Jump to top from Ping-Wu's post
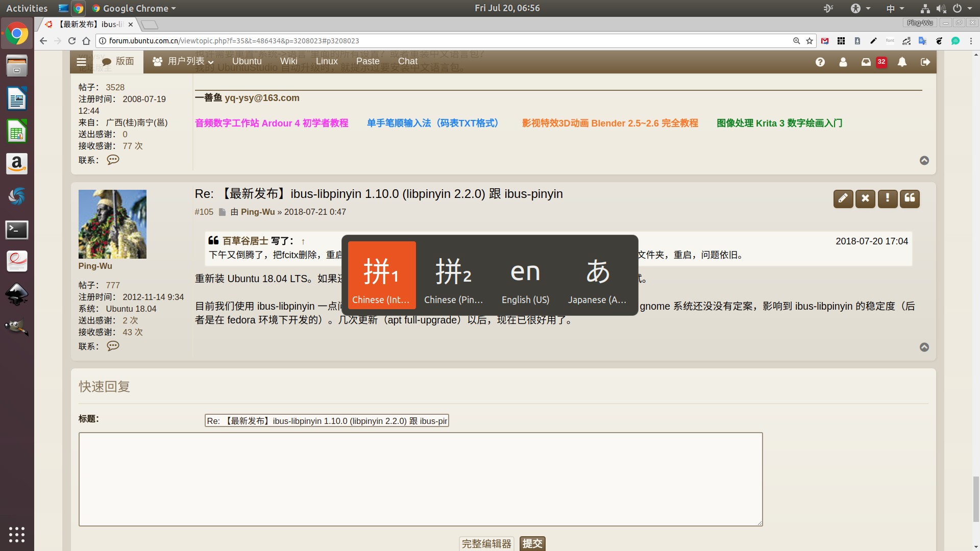The height and width of the screenshot is (551, 980). [x=924, y=347]
